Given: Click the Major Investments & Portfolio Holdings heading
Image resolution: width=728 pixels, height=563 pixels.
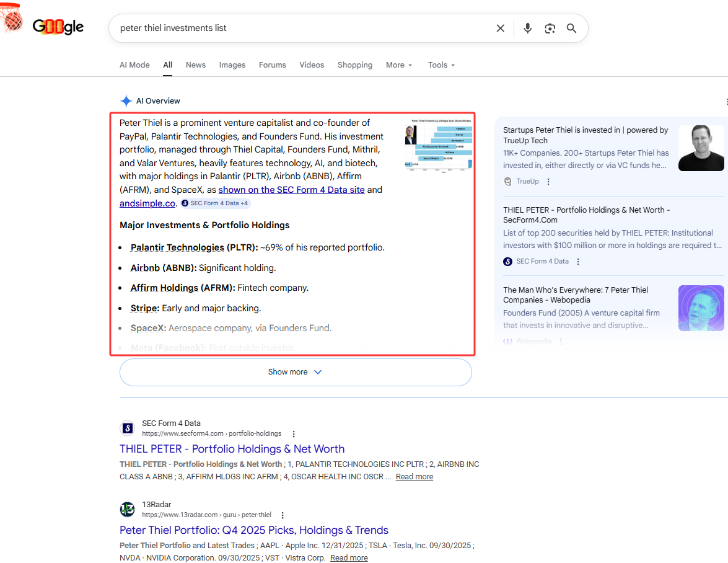Looking at the screenshot, I should coord(204,225).
